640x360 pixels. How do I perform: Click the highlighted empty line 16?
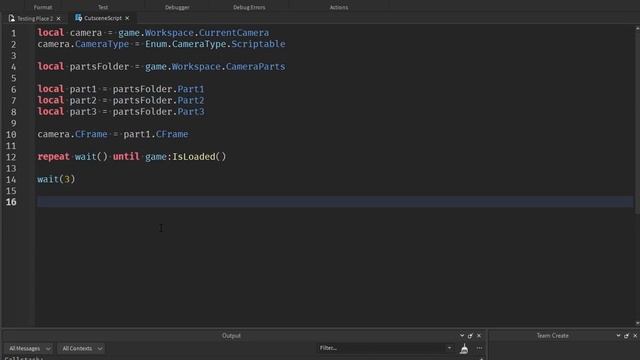[335, 202]
